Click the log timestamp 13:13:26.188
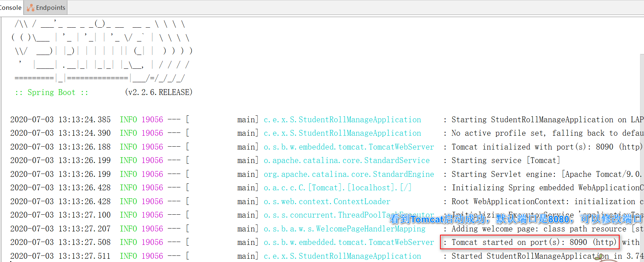 [x=85, y=147]
